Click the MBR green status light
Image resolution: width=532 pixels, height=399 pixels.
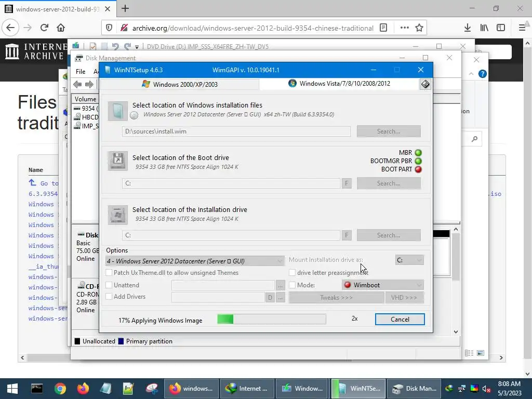click(x=418, y=153)
